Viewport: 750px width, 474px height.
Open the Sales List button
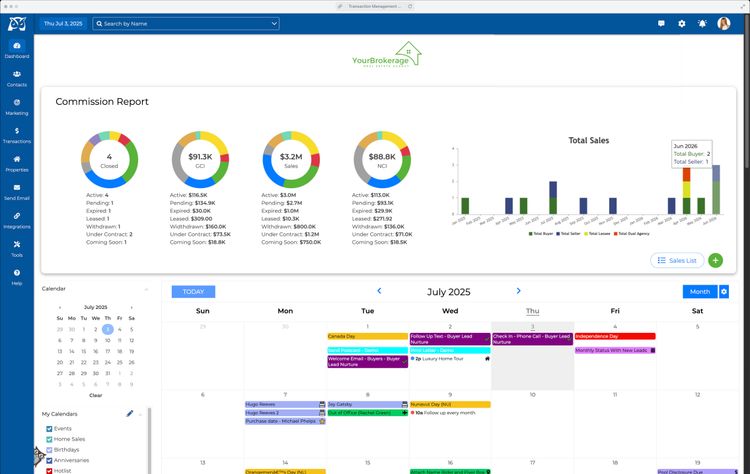pos(677,260)
